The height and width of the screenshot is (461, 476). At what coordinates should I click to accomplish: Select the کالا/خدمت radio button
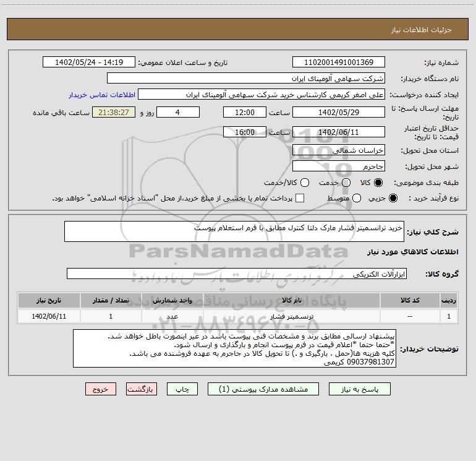[305, 183]
